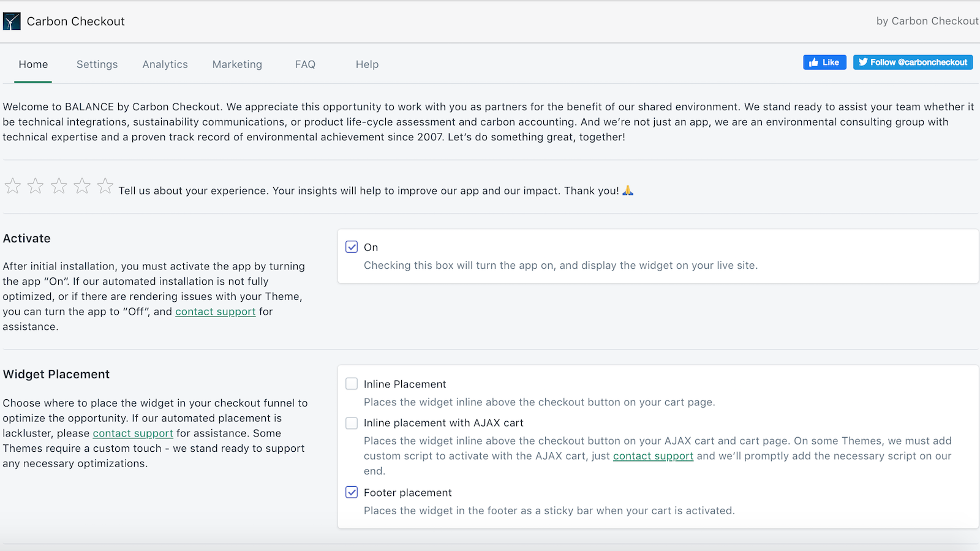Open the FAQ tab
980x551 pixels.
(x=305, y=64)
